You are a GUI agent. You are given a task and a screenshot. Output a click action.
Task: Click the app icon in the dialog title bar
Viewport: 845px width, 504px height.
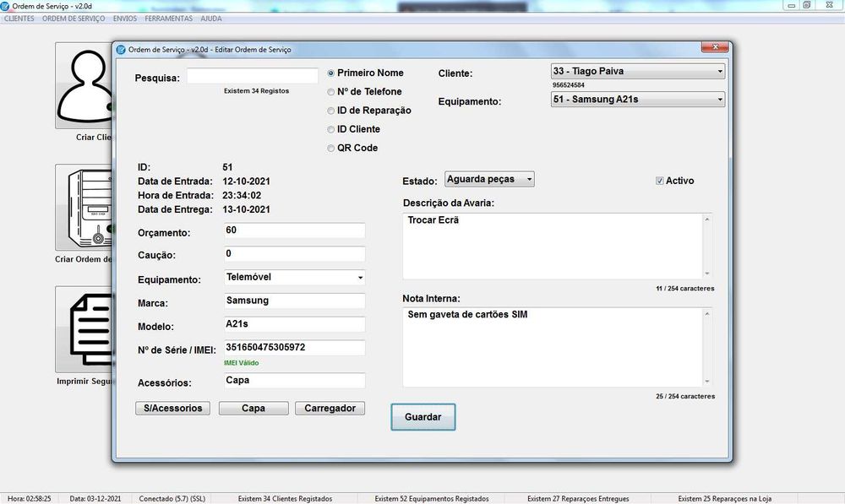point(121,50)
